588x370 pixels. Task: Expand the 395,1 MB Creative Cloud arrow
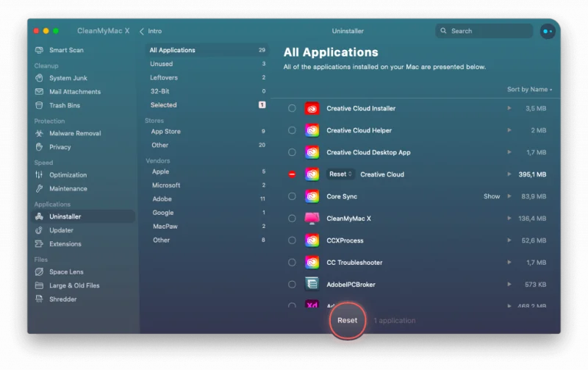coord(509,174)
